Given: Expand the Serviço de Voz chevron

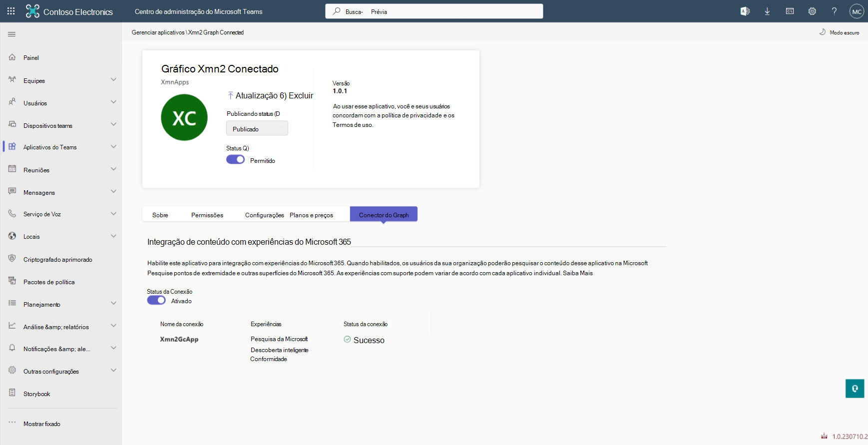Looking at the screenshot, I should (113, 214).
